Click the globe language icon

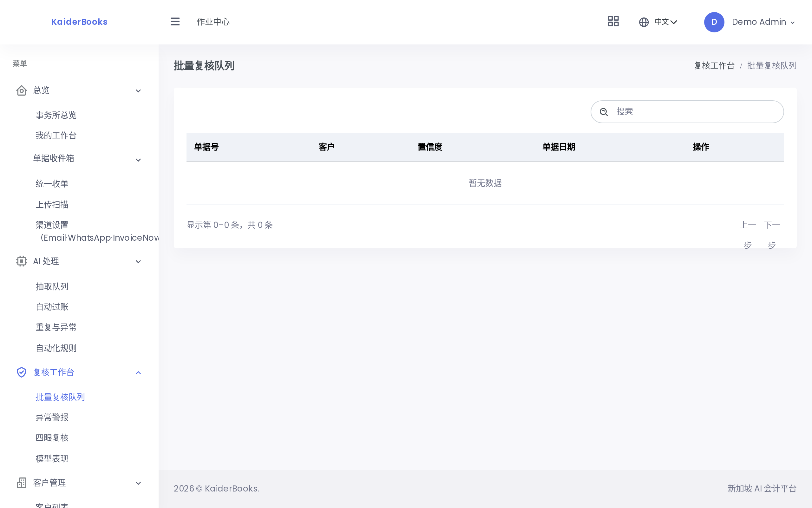(x=644, y=22)
